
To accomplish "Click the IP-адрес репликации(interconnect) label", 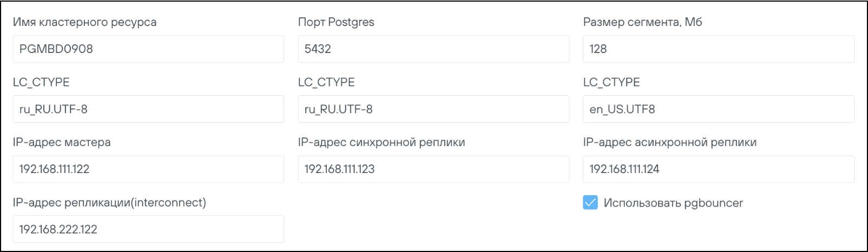I will [x=109, y=202].
